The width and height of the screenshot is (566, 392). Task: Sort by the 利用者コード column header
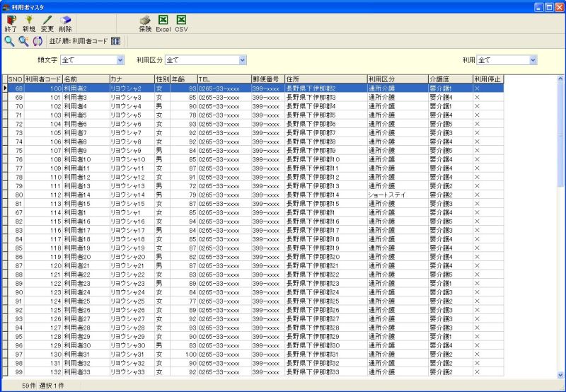click(x=43, y=79)
